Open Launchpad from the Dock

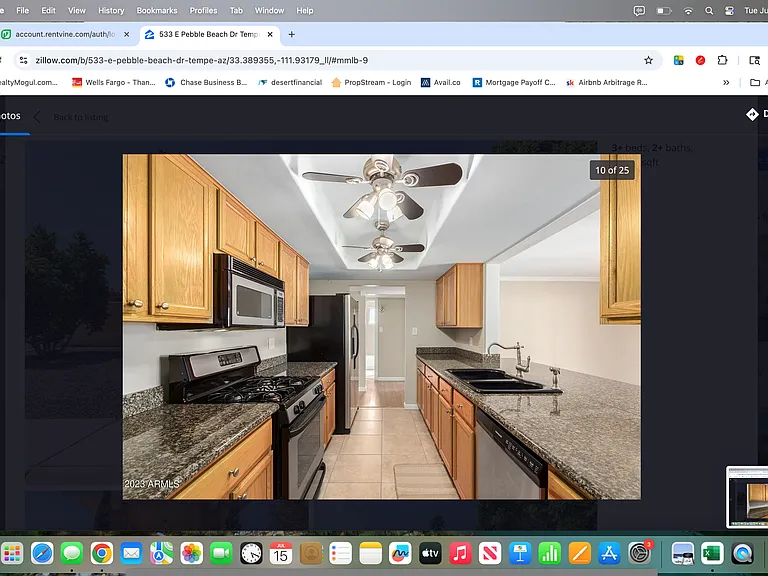tap(12, 553)
